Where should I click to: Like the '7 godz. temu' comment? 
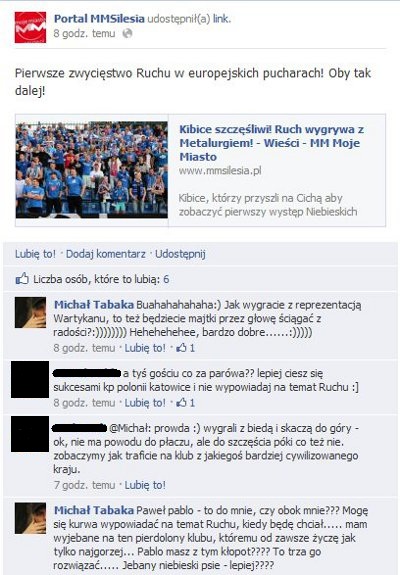click(x=145, y=485)
